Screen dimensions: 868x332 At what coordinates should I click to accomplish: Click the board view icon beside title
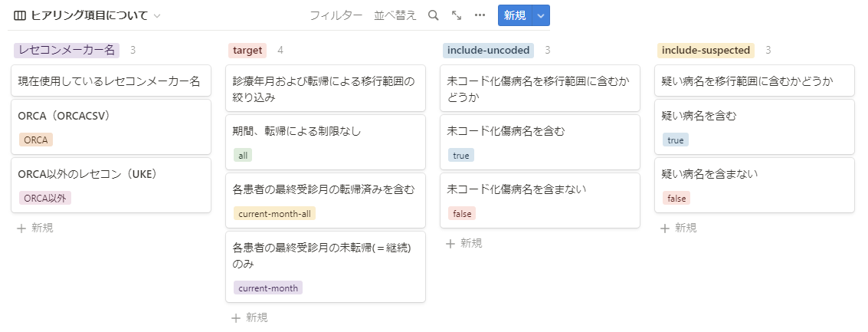coord(20,15)
